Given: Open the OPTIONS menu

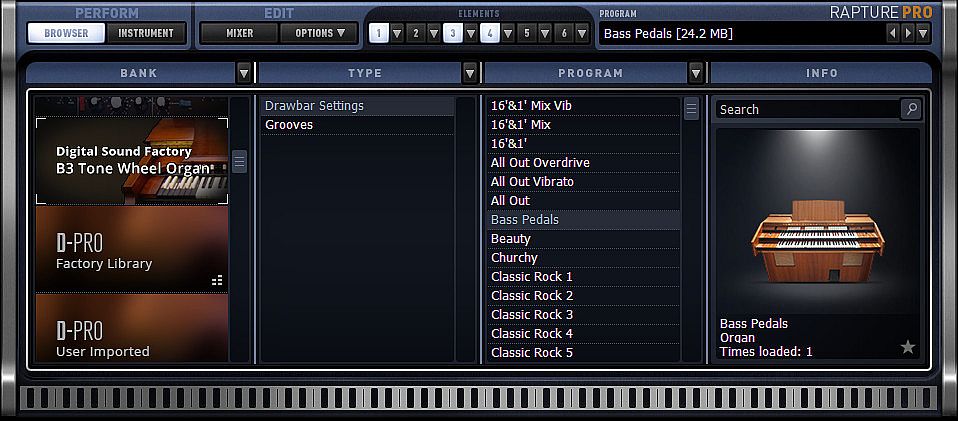Looking at the screenshot, I should click(320, 33).
